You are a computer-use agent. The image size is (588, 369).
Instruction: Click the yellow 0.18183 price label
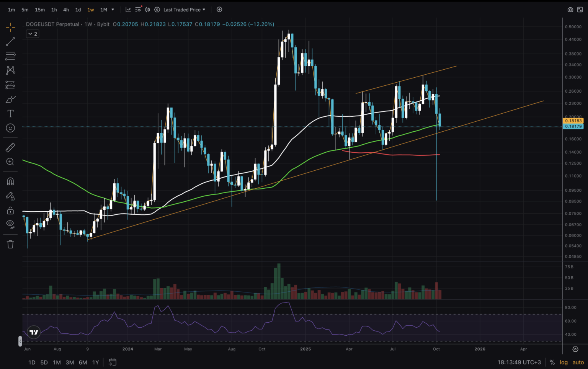point(573,121)
